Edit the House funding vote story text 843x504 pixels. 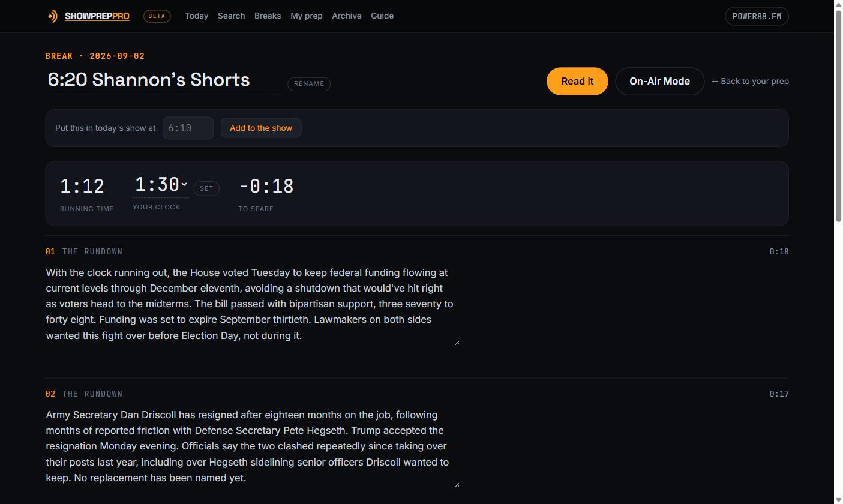[253, 305]
